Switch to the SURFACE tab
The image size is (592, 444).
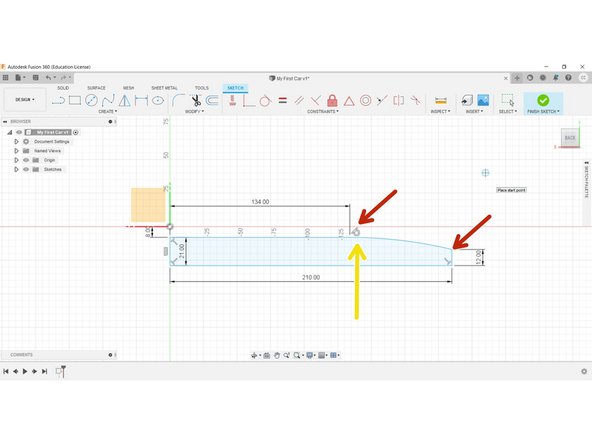coord(96,88)
